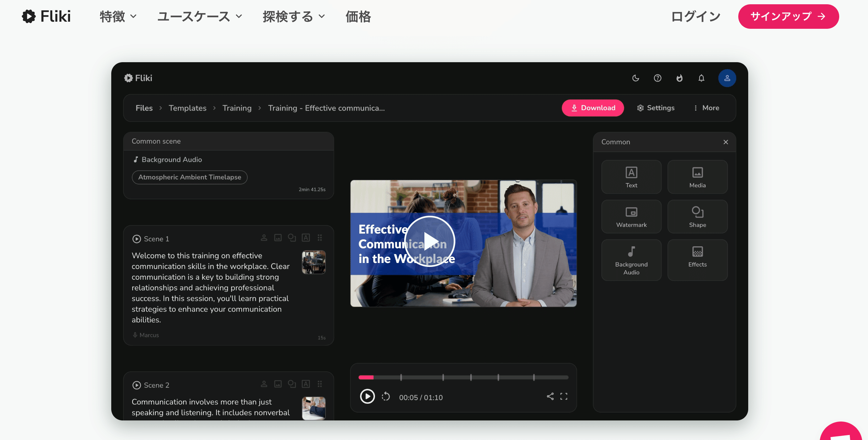
Task: Click last scene marker on timeline
Action: (534, 377)
